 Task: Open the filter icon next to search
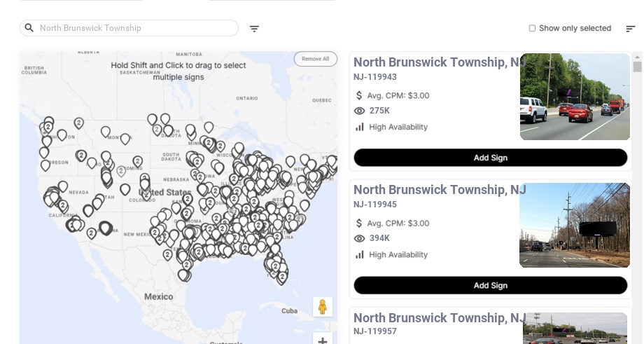(x=254, y=29)
